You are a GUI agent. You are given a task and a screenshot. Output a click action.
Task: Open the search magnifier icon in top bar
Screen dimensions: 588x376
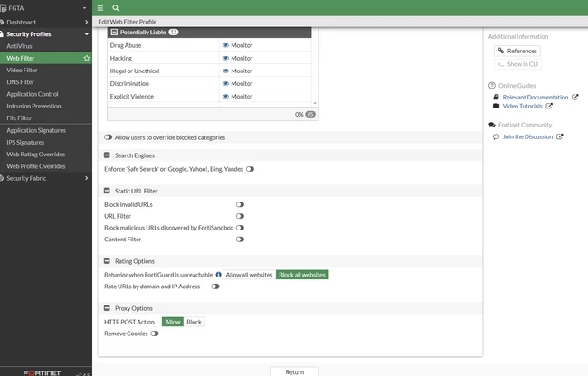pyautogui.click(x=116, y=8)
